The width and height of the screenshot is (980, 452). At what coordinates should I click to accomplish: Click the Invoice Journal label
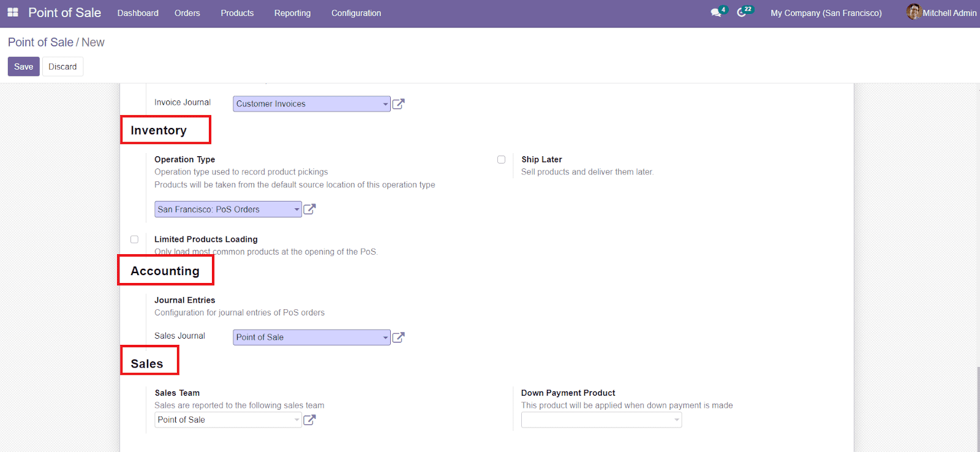[183, 102]
